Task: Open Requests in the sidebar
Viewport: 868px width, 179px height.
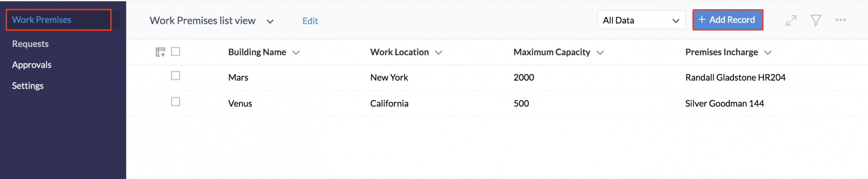Action: click(x=30, y=44)
